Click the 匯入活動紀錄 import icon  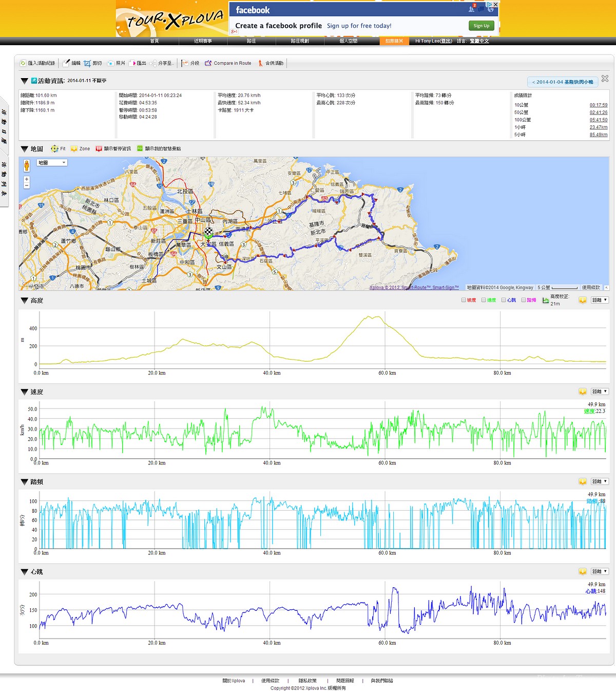23,63
